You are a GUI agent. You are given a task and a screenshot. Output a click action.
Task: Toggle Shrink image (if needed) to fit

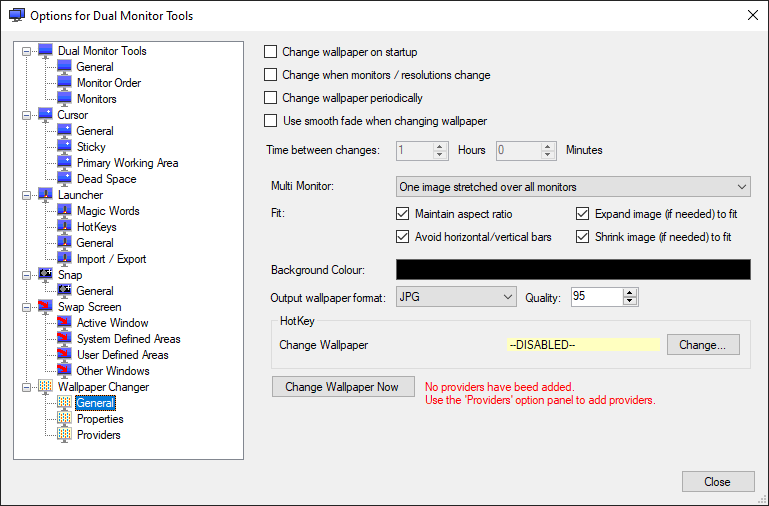[583, 237]
